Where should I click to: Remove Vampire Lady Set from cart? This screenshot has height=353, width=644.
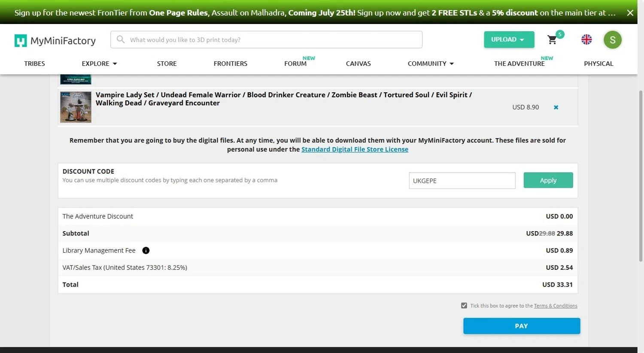(x=556, y=107)
